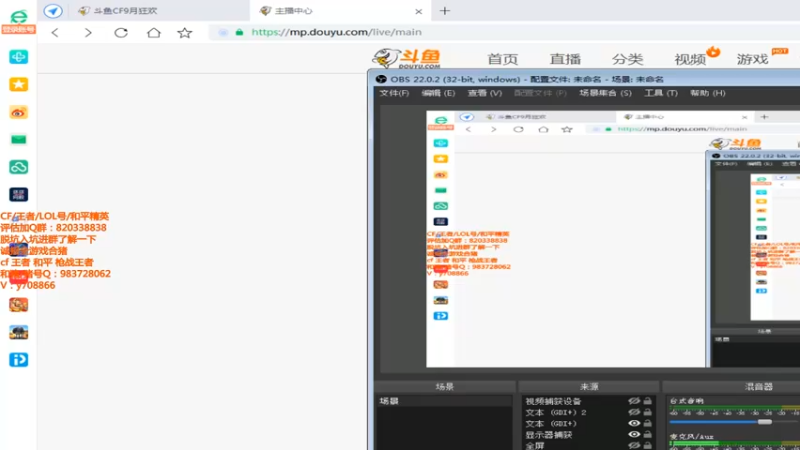Focus the mp.douyu.com address bar

(503, 32)
